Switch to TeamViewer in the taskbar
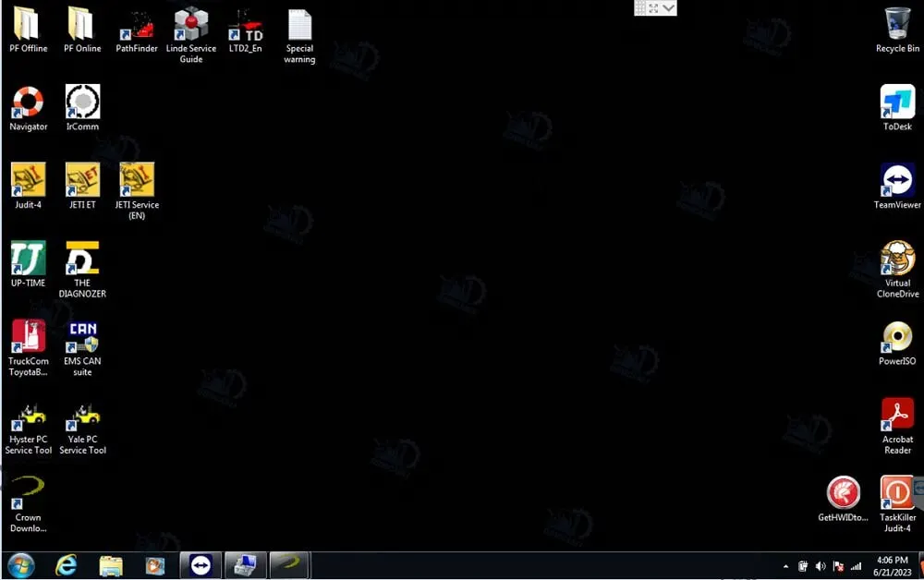This screenshot has height=580, width=924. tap(201, 565)
